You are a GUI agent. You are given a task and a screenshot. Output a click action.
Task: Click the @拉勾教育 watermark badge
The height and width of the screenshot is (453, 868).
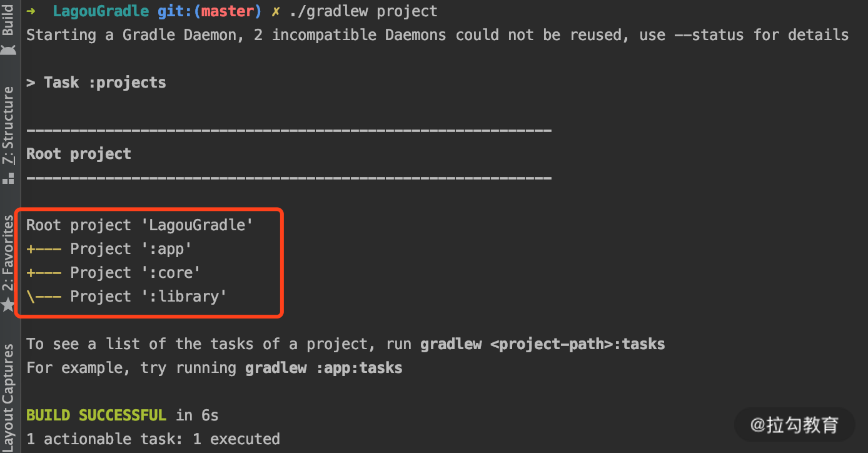click(x=794, y=425)
